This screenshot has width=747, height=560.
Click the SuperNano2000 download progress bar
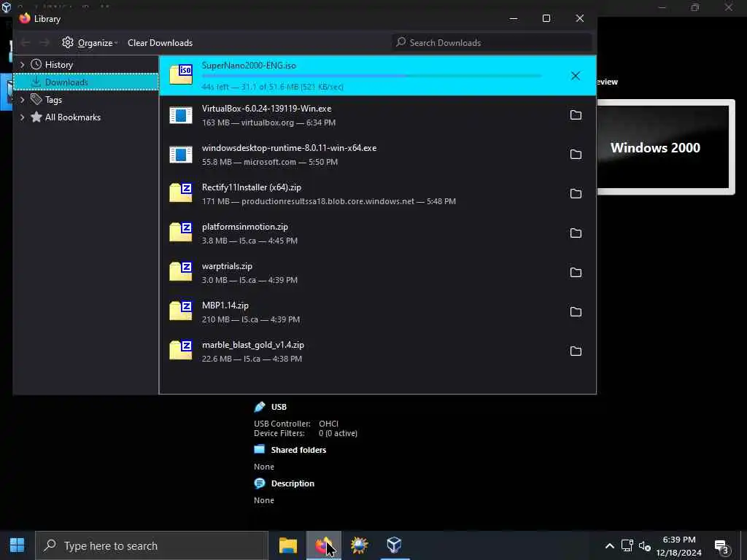371,76
